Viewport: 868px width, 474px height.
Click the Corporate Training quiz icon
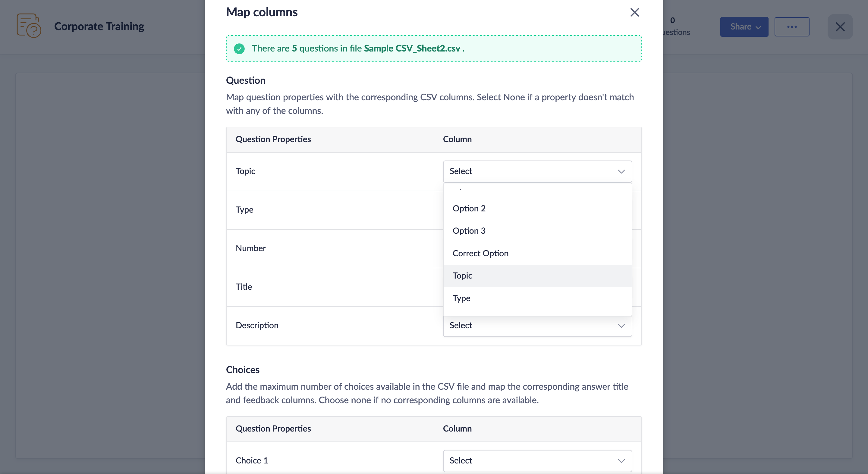(29, 26)
